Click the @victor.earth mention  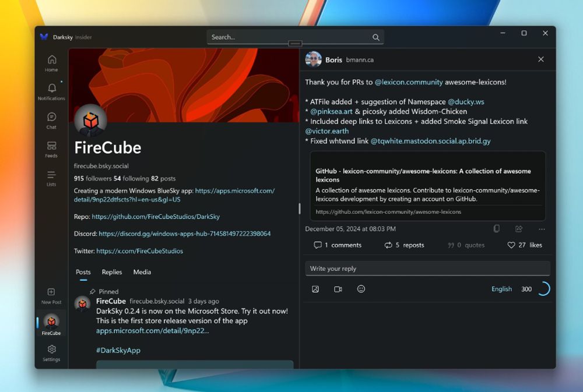pyautogui.click(x=327, y=131)
